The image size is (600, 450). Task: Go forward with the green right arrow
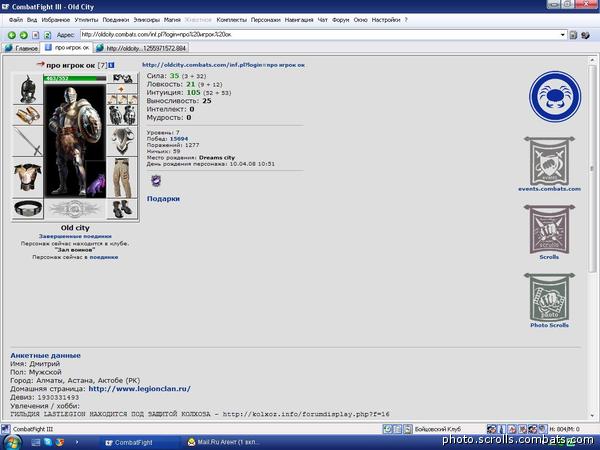24,35
